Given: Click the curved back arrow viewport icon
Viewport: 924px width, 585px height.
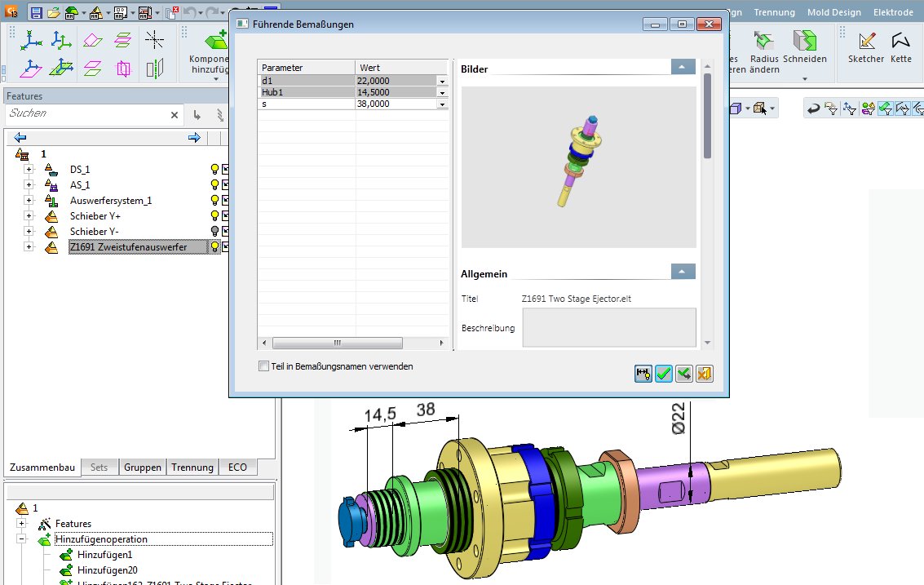Looking at the screenshot, I should [x=813, y=109].
